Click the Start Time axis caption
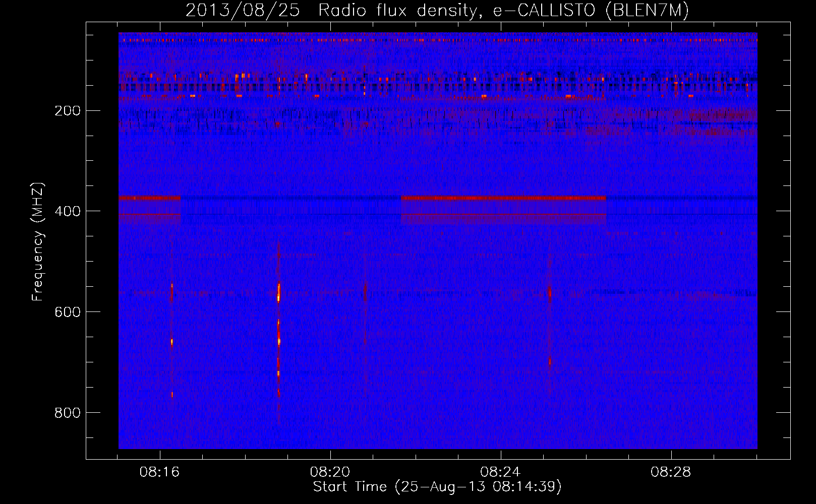Image resolution: width=816 pixels, height=504 pixels. click(x=437, y=487)
